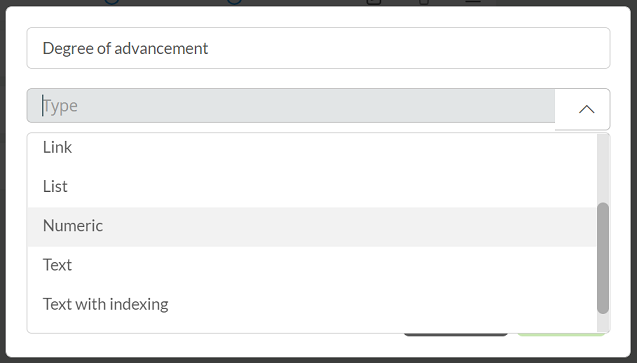Image resolution: width=637 pixels, height=363 pixels.
Task: Choose the Link type option
Action: tap(312, 148)
